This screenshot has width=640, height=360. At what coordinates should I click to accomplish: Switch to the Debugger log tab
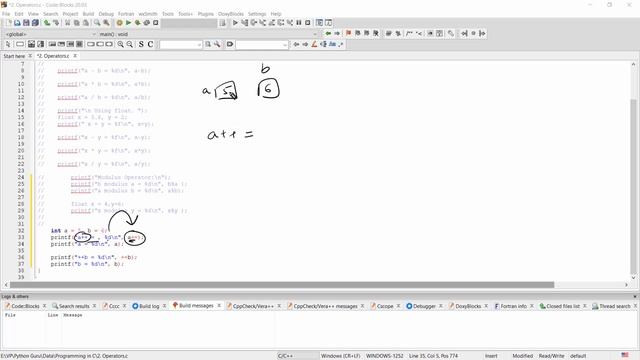click(x=424, y=306)
